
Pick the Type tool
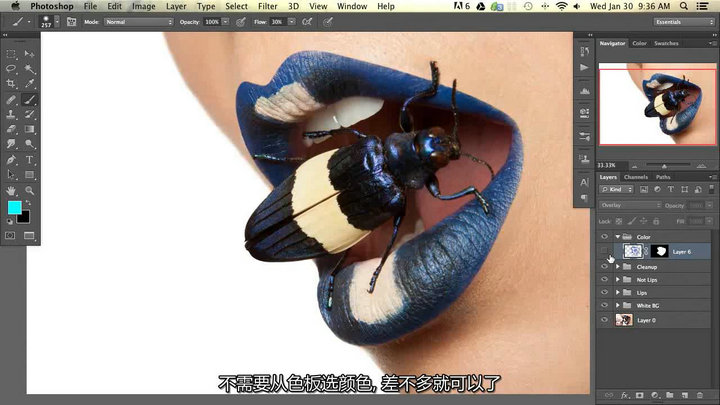[29, 159]
